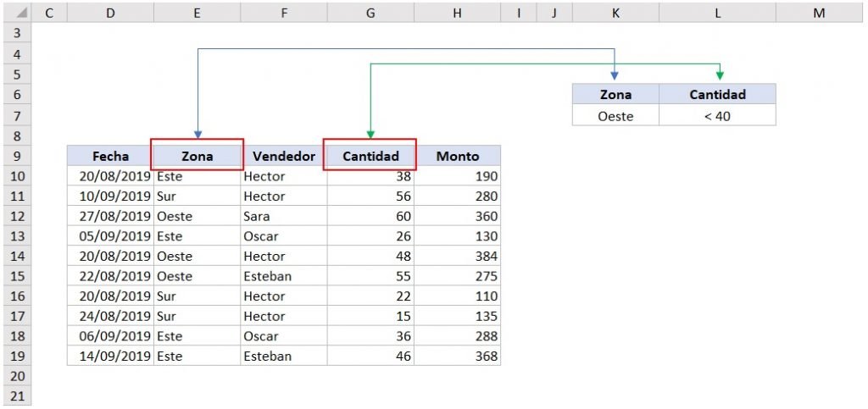Click row 15 header
The height and width of the screenshot is (409, 868).
pyautogui.click(x=17, y=276)
